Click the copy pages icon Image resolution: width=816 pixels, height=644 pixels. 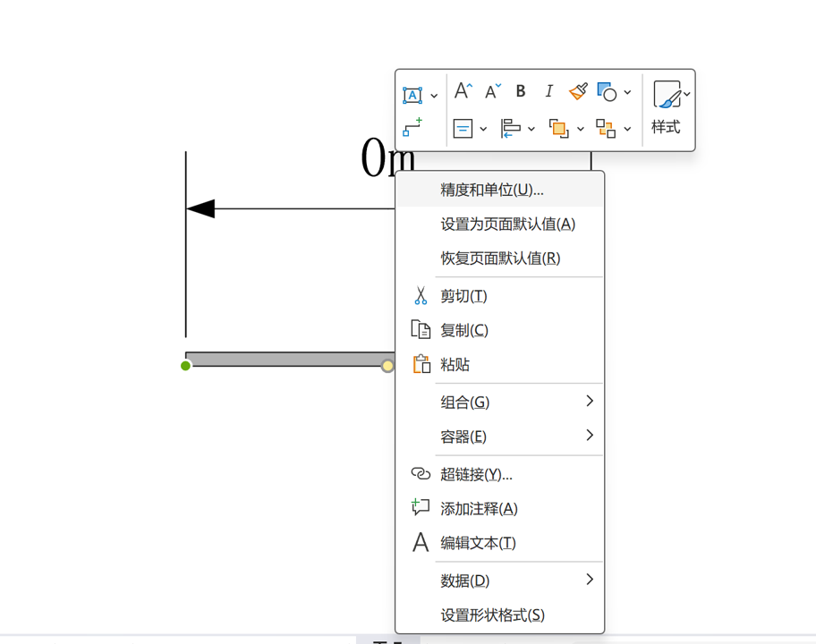[x=421, y=330]
